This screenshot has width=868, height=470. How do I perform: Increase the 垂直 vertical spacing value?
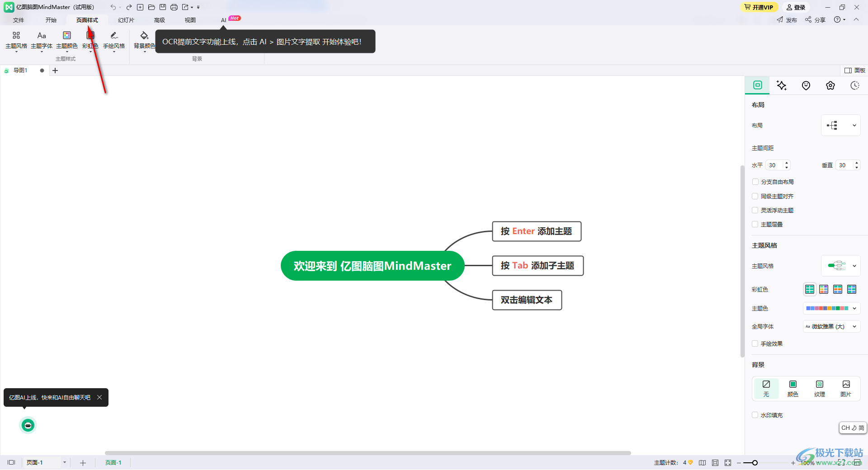pos(857,163)
